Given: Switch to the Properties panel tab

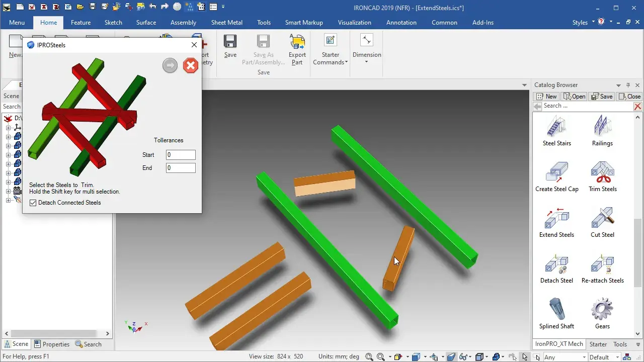Looking at the screenshot, I should point(52,344).
